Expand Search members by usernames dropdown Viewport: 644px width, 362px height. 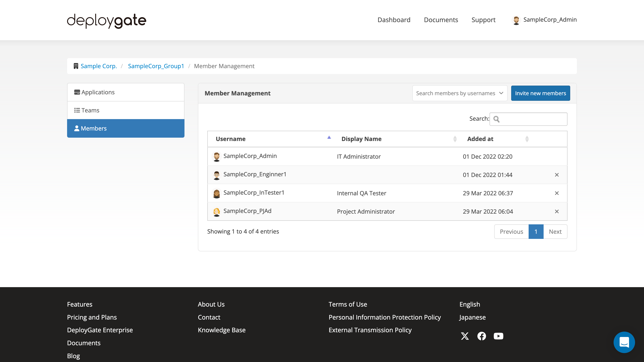[x=460, y=93]
